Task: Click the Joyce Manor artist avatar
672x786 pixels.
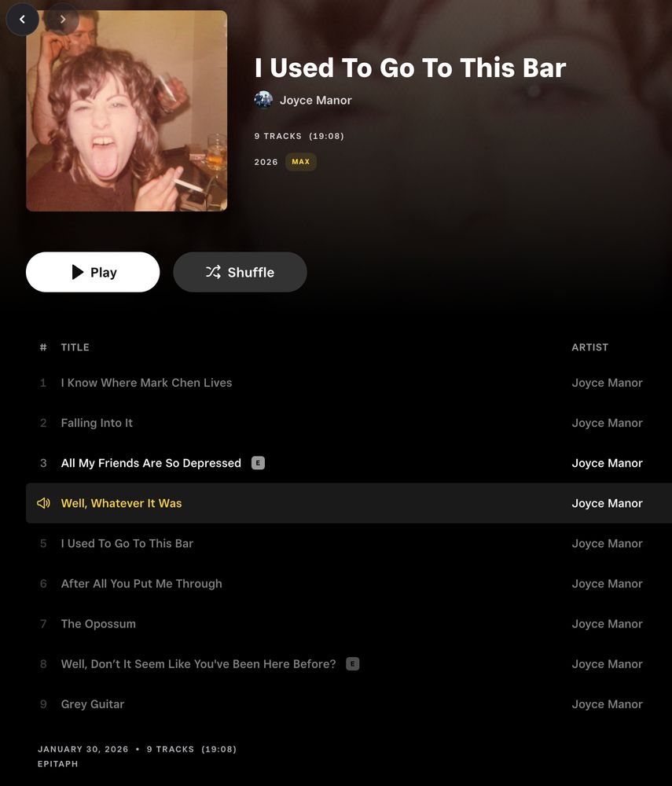Action: (x=263, y=100)
